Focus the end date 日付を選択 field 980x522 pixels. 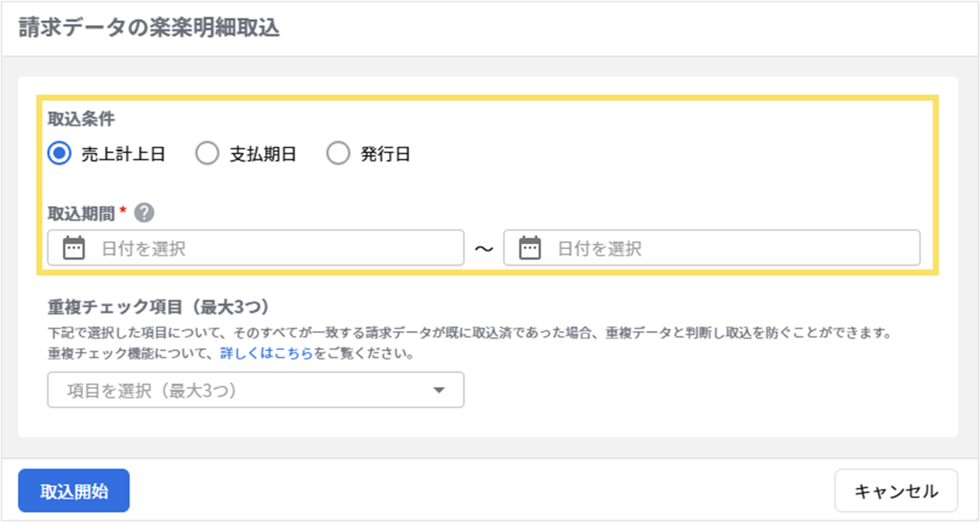point(722,249)
